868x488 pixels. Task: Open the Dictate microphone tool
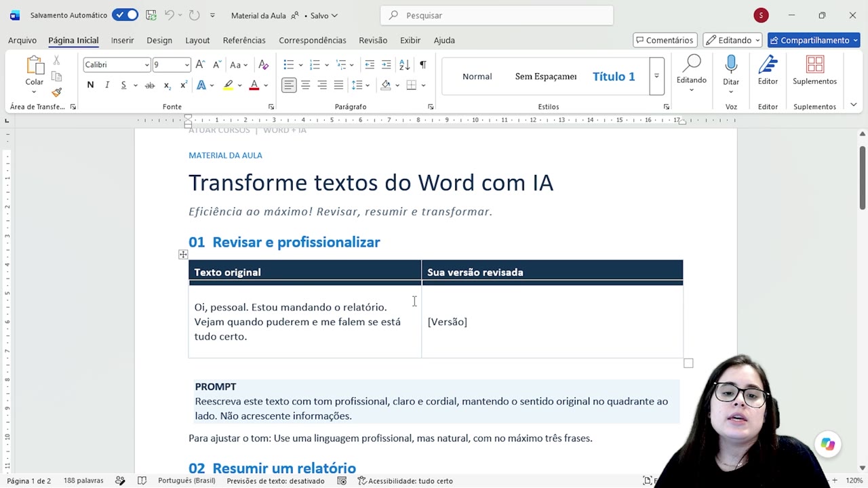coord(731,64)
